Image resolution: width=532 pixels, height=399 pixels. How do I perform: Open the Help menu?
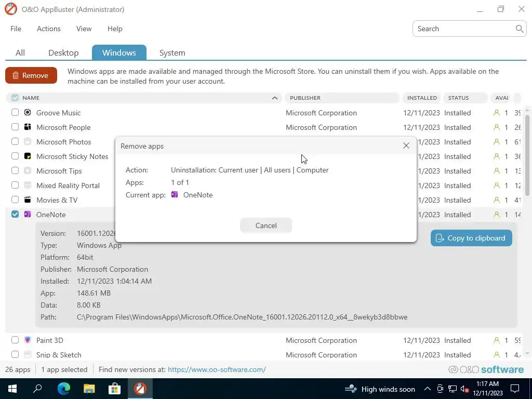click(x=115, y=29)
